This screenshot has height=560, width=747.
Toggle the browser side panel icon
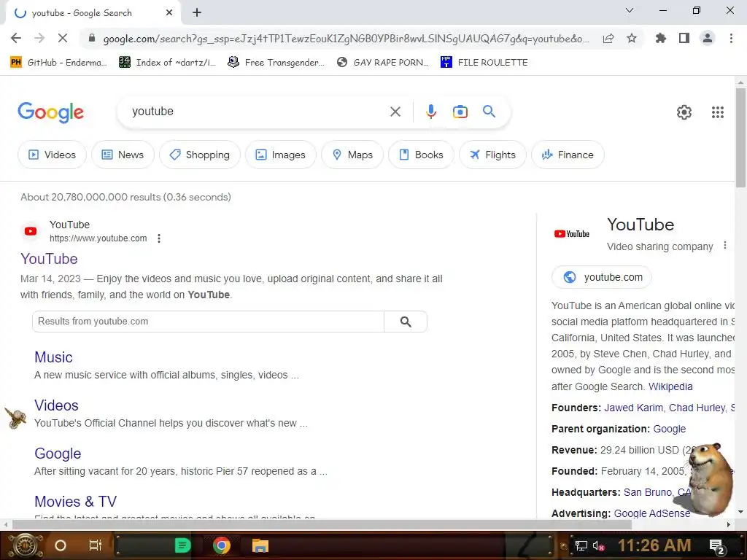[x=684, y=38]
